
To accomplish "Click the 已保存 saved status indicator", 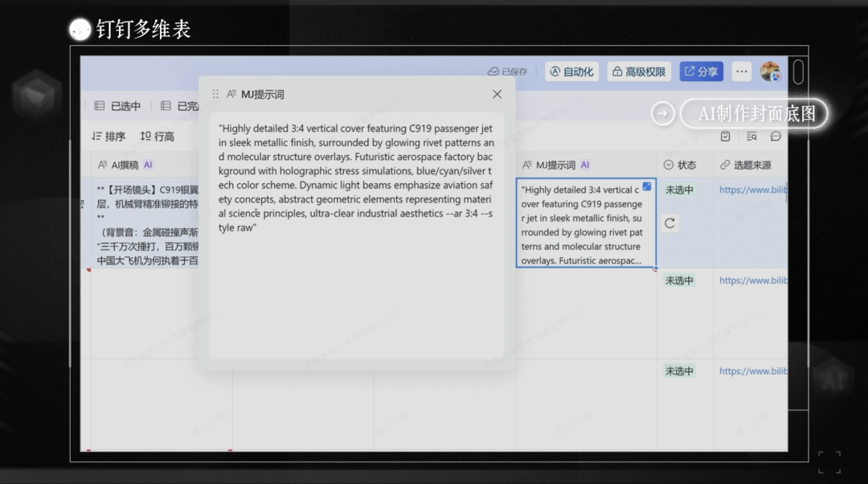I will 508,72.
